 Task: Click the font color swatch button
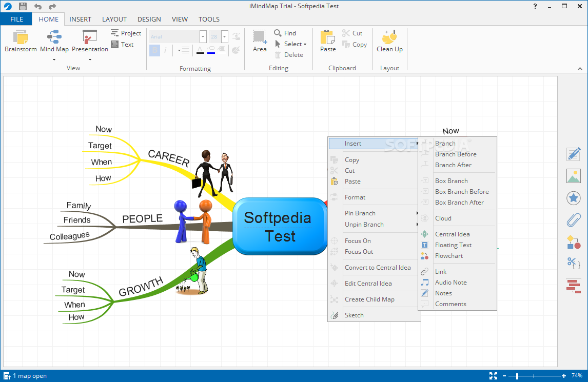[200, 50]
